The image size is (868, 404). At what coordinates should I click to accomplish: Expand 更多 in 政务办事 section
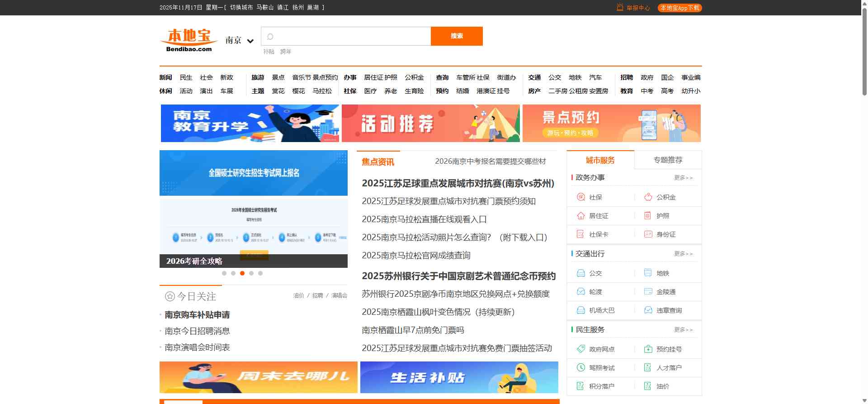683,178
